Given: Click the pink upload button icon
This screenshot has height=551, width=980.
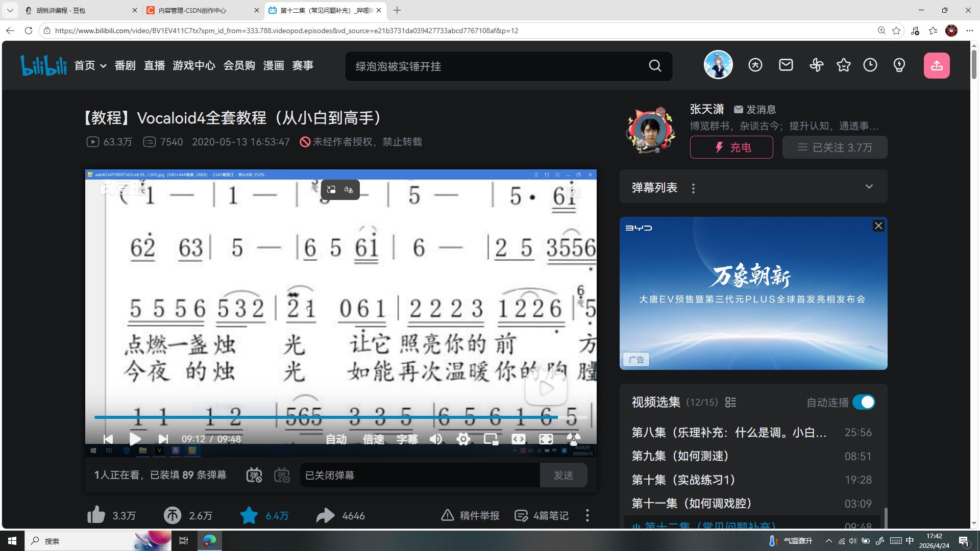Looking at the screenshot, I should point(937,65).
